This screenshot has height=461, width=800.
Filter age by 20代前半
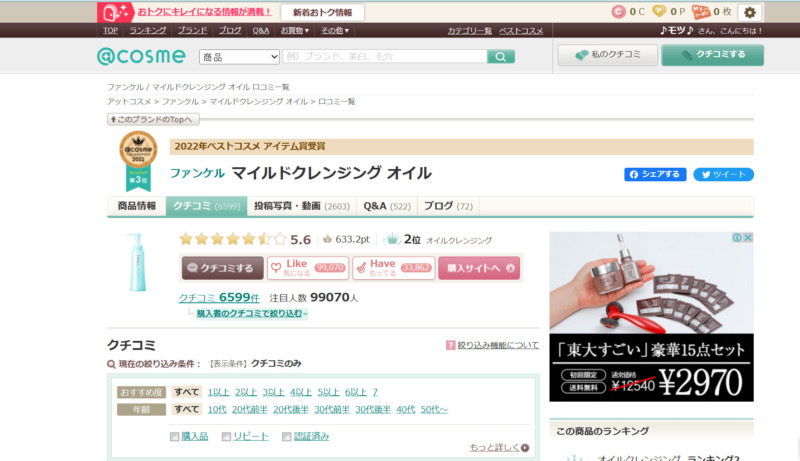(x=249, y=409)
